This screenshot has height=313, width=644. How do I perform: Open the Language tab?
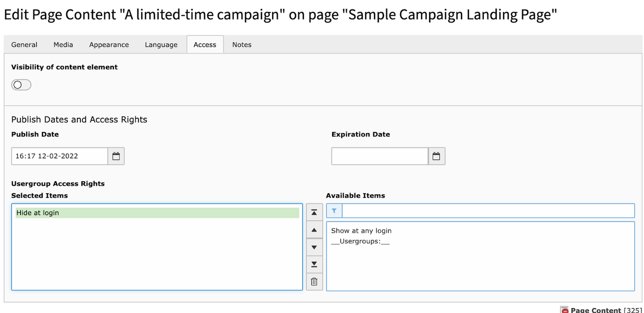[161, 44]
